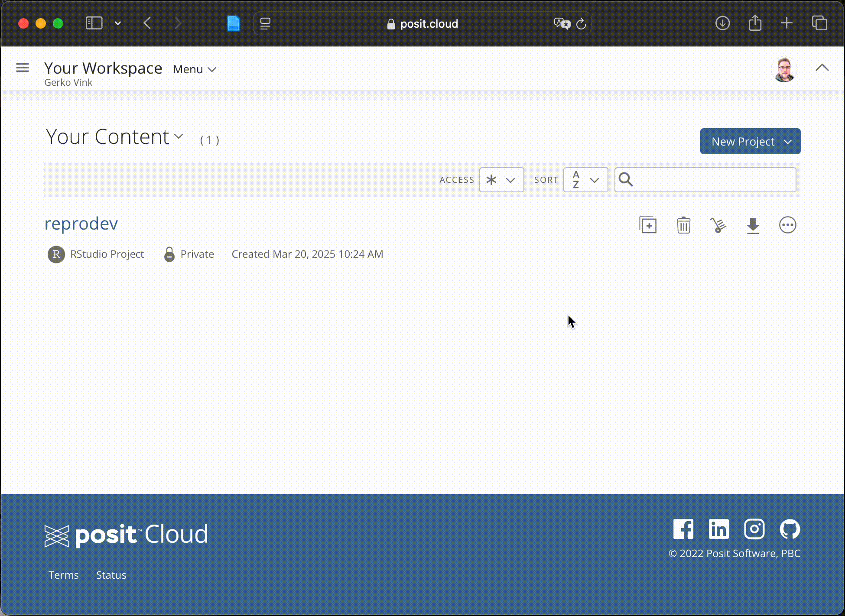Click the R project type icon
This screenshot has height=616, width=845.
point(56,254)
